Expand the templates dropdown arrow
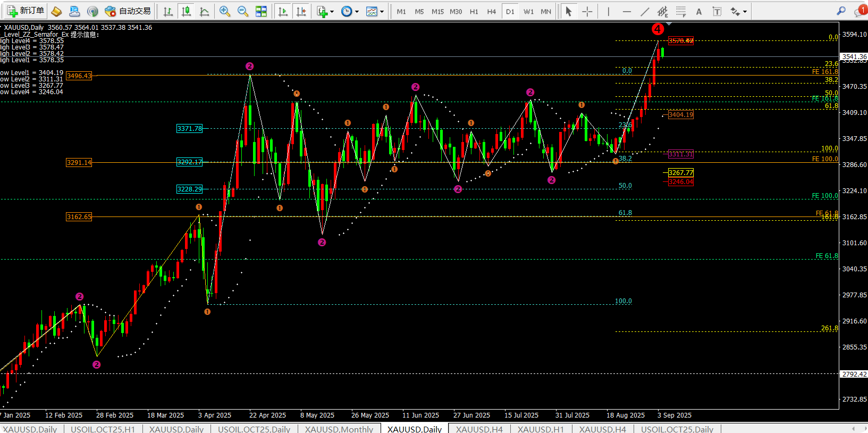The width and height of the screenshot is (868, 433). point(382,11)
